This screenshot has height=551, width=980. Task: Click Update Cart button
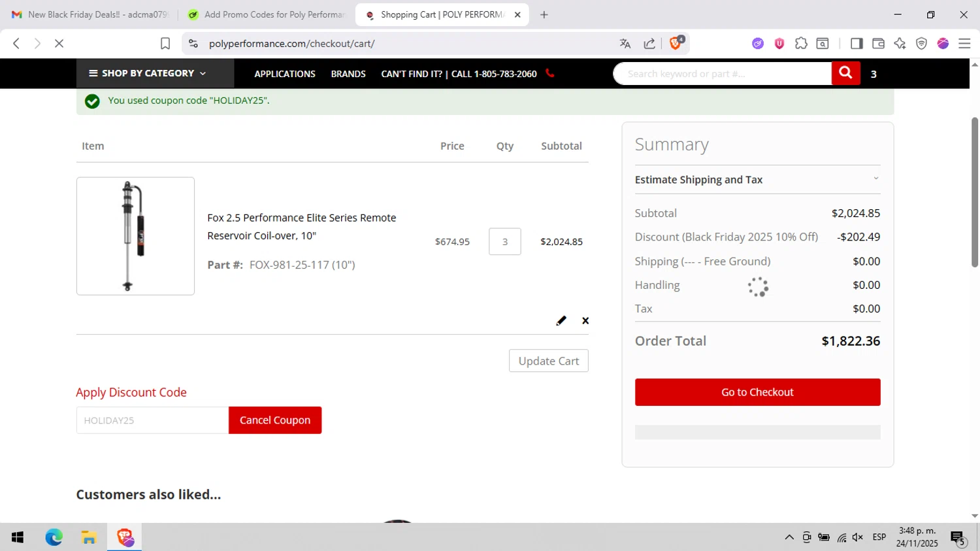[549, 361]
